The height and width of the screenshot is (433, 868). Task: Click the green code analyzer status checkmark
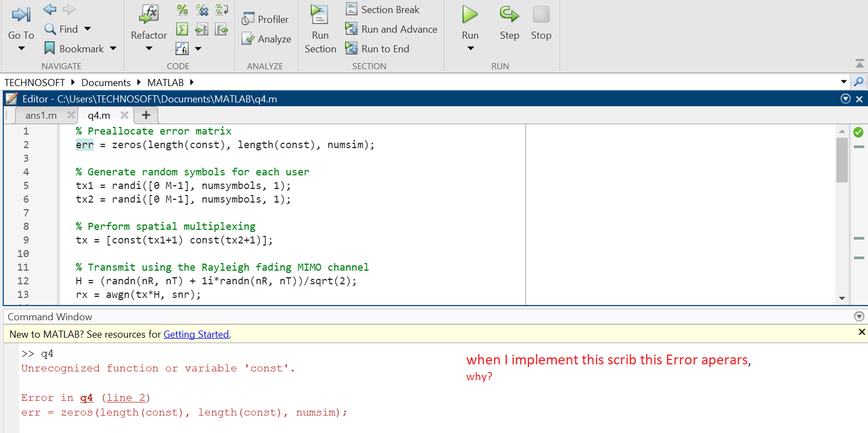858,132
